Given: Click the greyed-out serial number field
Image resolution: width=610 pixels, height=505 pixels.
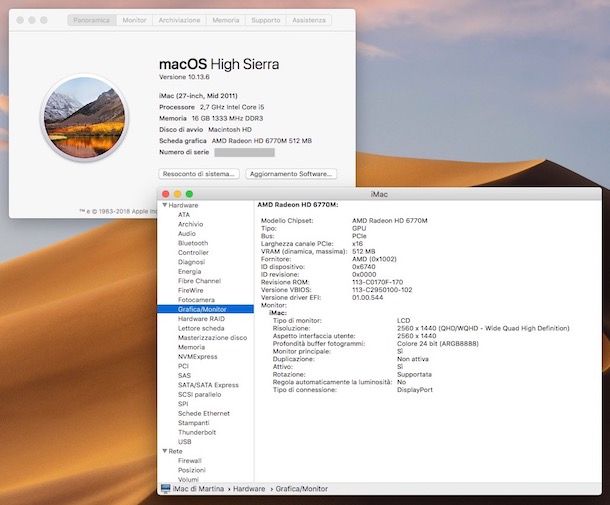Looking at the screenshot, I should click(245, 152).
